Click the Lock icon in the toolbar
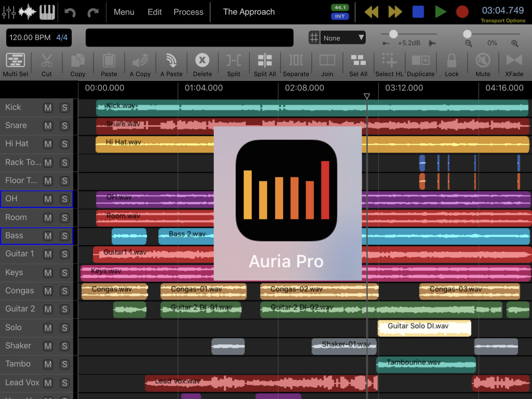 click(452, 65)
